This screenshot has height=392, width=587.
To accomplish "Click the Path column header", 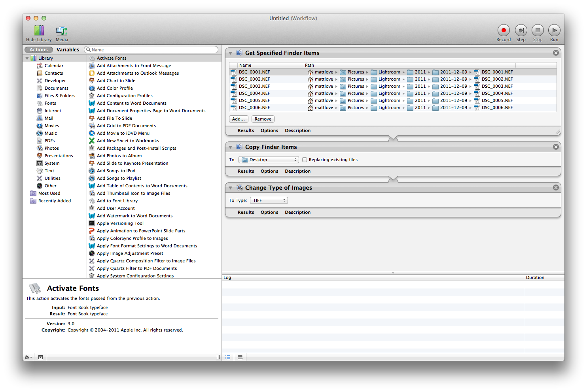I will tap(409, 65).
